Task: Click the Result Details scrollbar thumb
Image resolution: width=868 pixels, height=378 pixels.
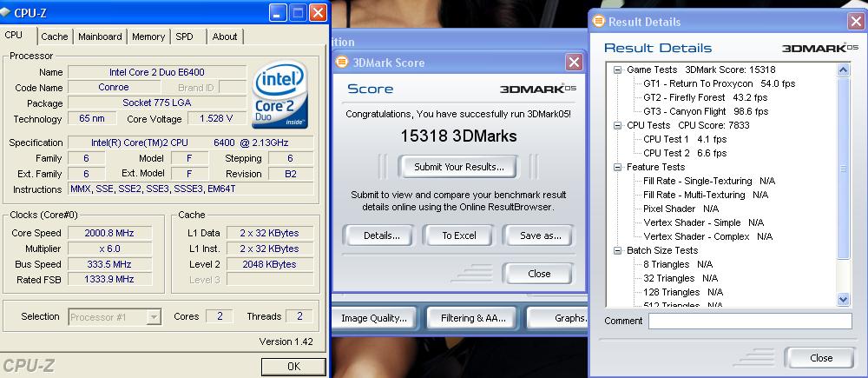Action: 843,168
